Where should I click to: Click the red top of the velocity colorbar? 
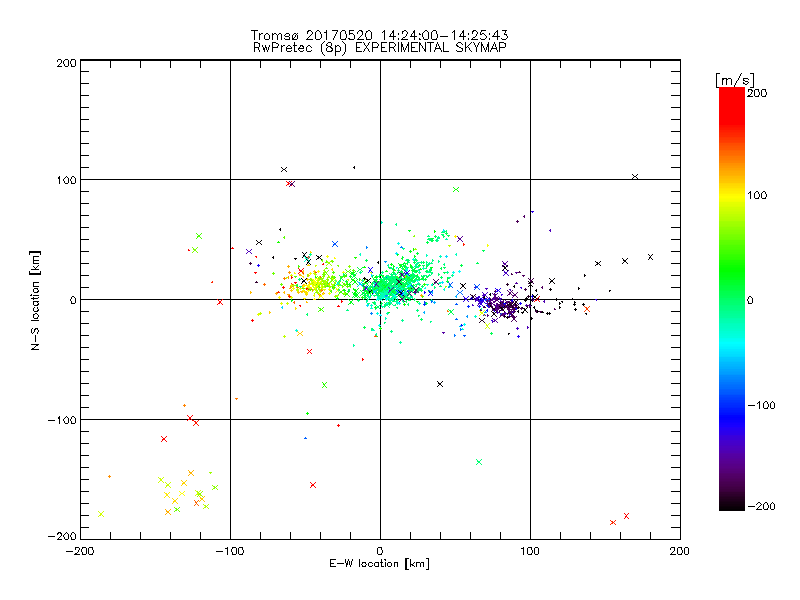tap(732, 95)
